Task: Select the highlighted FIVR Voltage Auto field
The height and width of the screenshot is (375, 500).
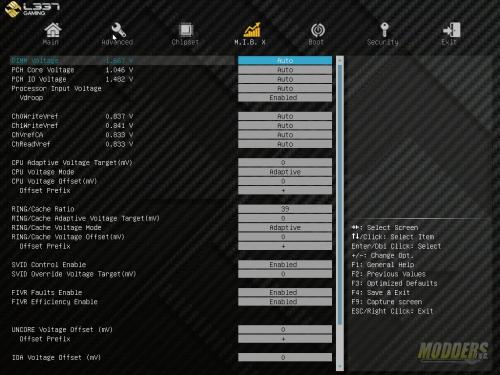Action: tap(285, 60)
